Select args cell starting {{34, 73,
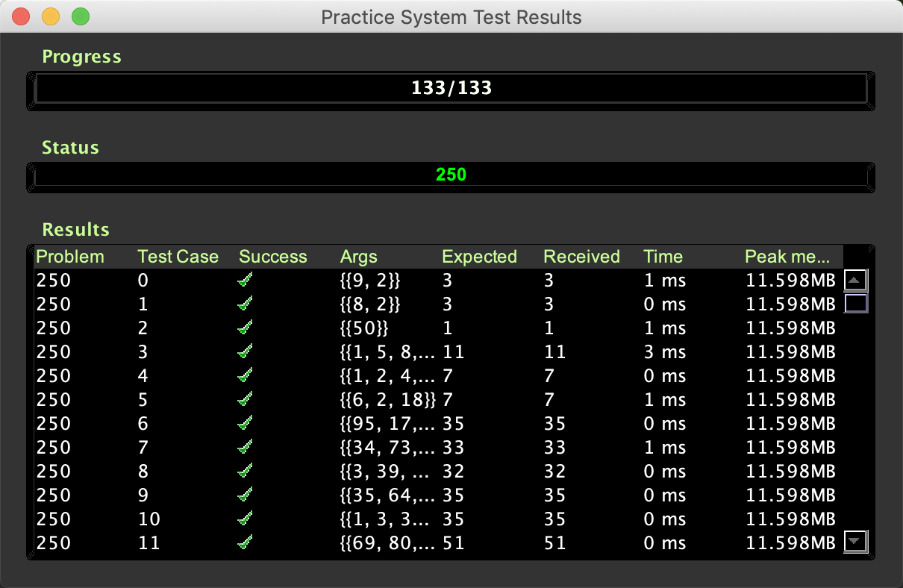 pyautogui.click(x=388, y=448)
